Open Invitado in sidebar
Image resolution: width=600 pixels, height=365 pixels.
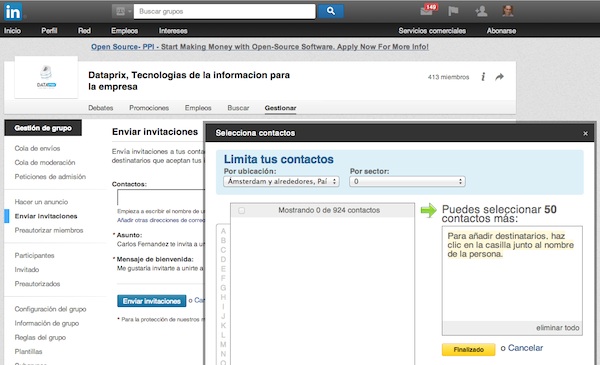(27, 270)
